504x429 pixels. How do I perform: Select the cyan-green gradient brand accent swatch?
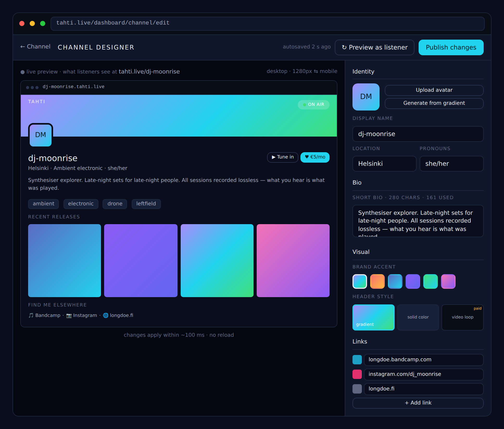pos(360,281)
